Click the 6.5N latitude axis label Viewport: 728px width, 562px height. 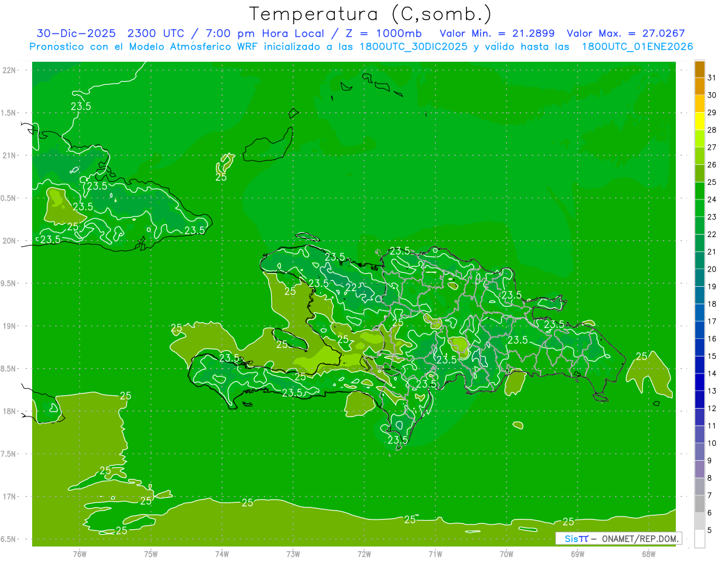9,540
